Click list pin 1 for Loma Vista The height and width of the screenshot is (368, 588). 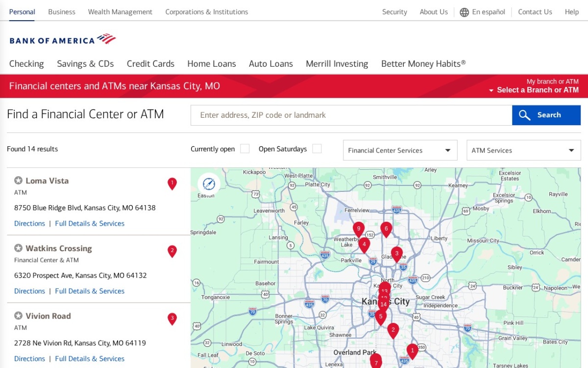pos(172,184)
